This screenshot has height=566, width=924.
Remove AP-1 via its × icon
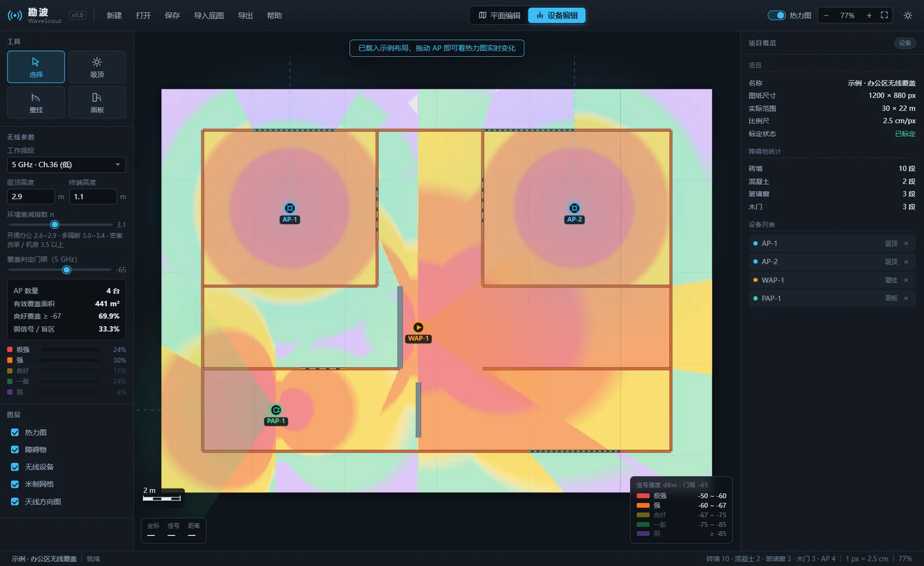(x=906, y=243)
